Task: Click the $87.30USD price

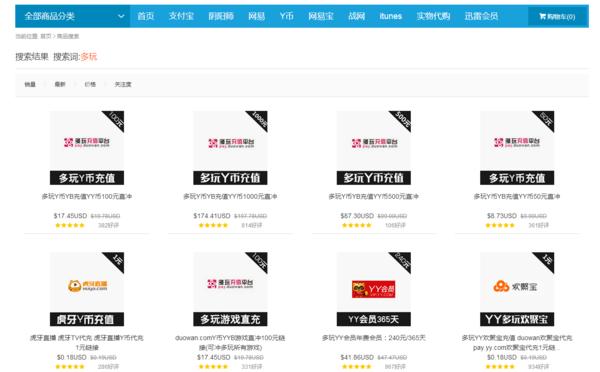Action: [357, 216]
